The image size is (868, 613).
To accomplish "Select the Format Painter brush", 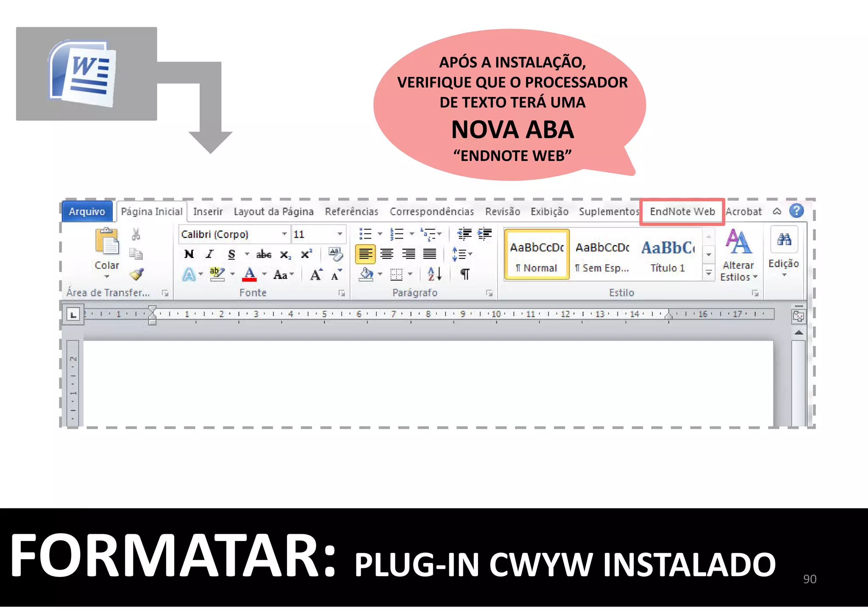I will coord(136,274).
